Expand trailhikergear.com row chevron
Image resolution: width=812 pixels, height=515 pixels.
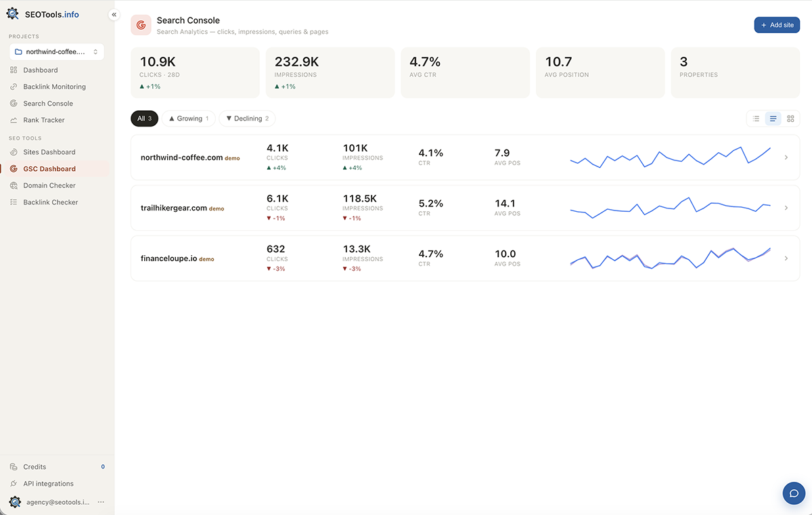pyautogui.click(x=786, y=208)
